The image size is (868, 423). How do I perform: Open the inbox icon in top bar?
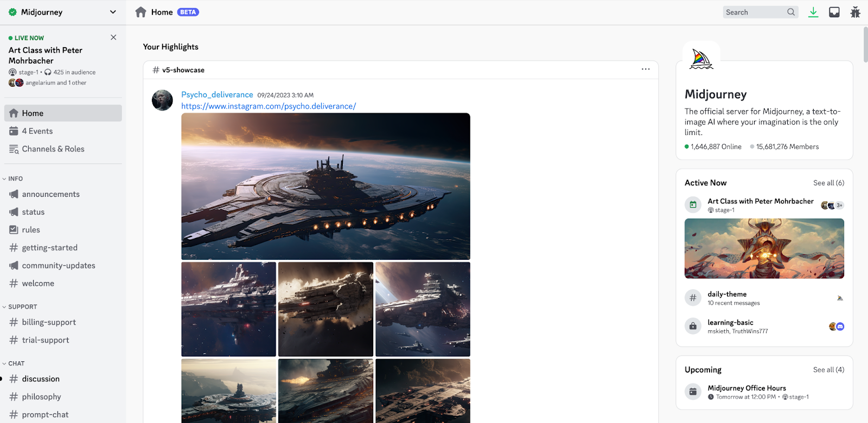(834, 12)
